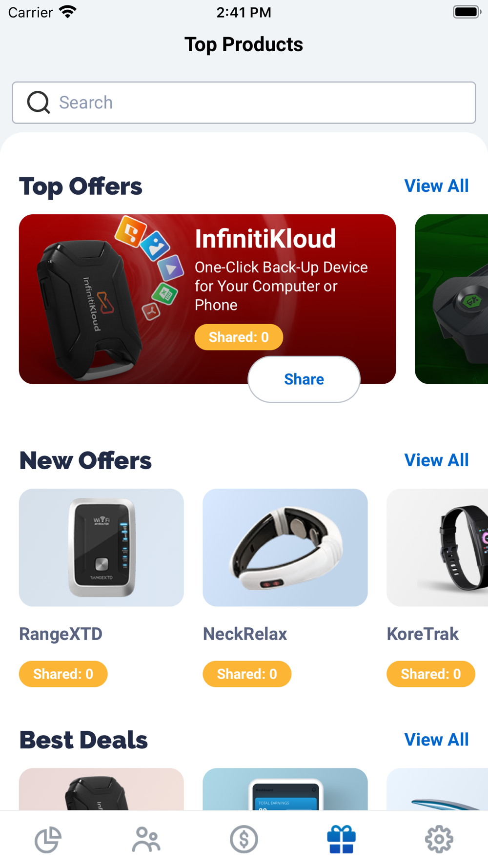This screenshot has width=488, height=868.
Task: Open the settings gear tab
Action: click(439, 839)
